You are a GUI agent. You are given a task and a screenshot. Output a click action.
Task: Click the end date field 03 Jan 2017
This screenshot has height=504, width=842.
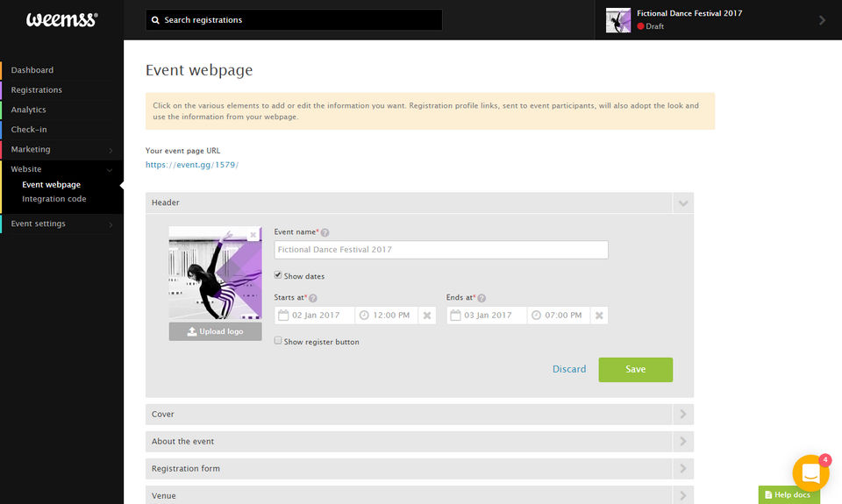pos(488,316)
